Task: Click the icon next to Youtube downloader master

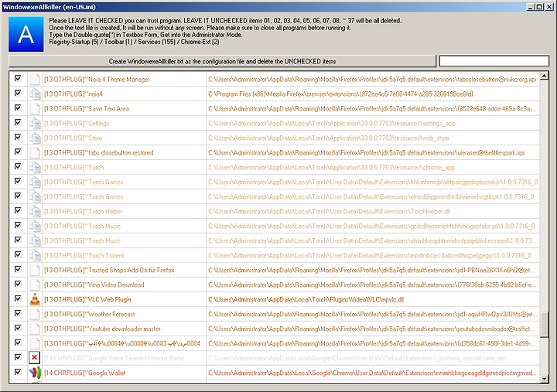Action: click(x=35, y=329)
